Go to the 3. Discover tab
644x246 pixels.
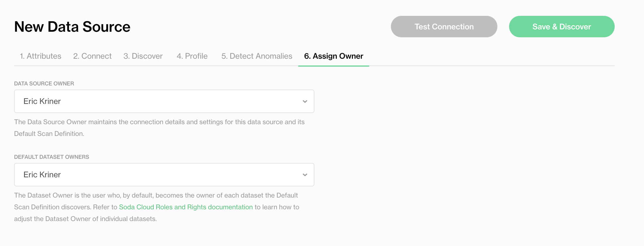point(143,56)
